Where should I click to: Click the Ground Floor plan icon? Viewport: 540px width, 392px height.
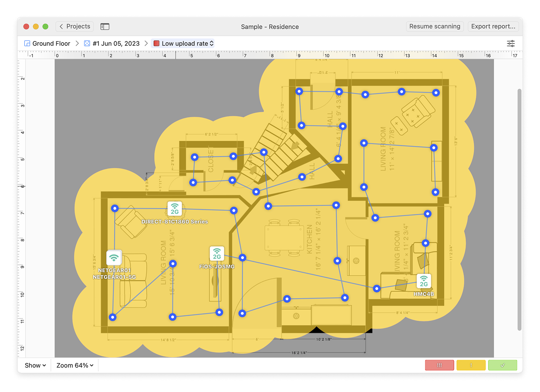coord(27,44)
